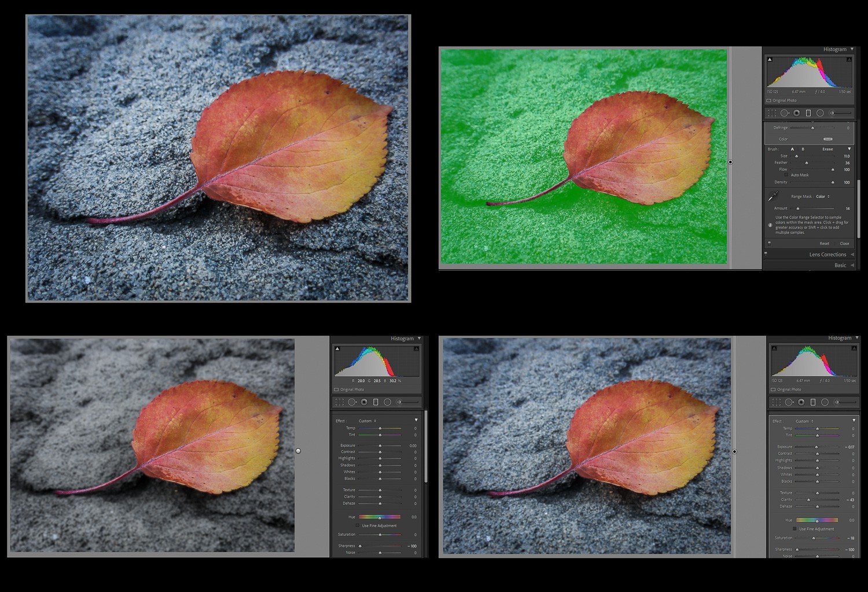Open the Graduated Filter tool
This screenshot has width=868, height=592.
pyautogui.click(x=808, y=113)
